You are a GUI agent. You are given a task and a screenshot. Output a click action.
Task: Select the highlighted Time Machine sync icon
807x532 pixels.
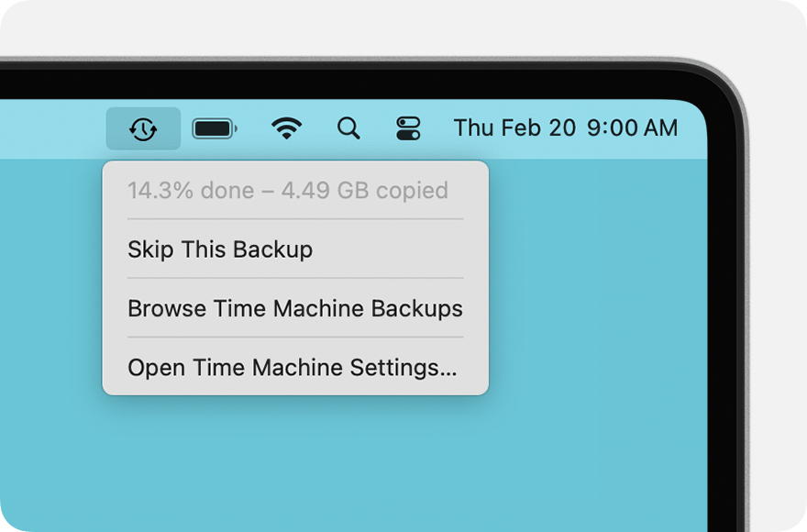click(144, 128)
